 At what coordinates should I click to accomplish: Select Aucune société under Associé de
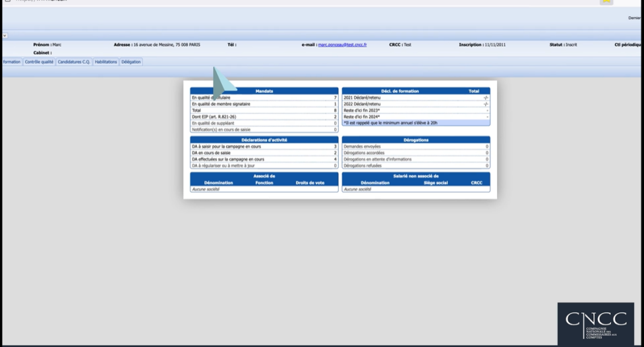[x=264, y=190]
